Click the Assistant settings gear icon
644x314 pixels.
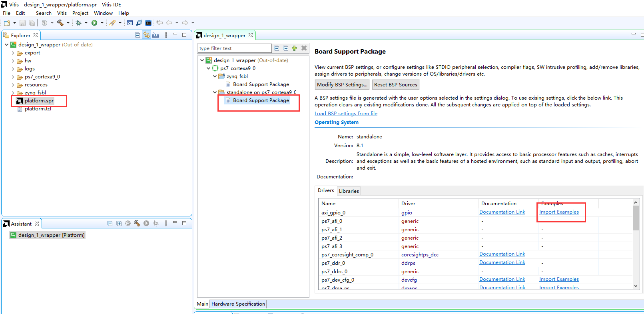(x=128, y=224)
